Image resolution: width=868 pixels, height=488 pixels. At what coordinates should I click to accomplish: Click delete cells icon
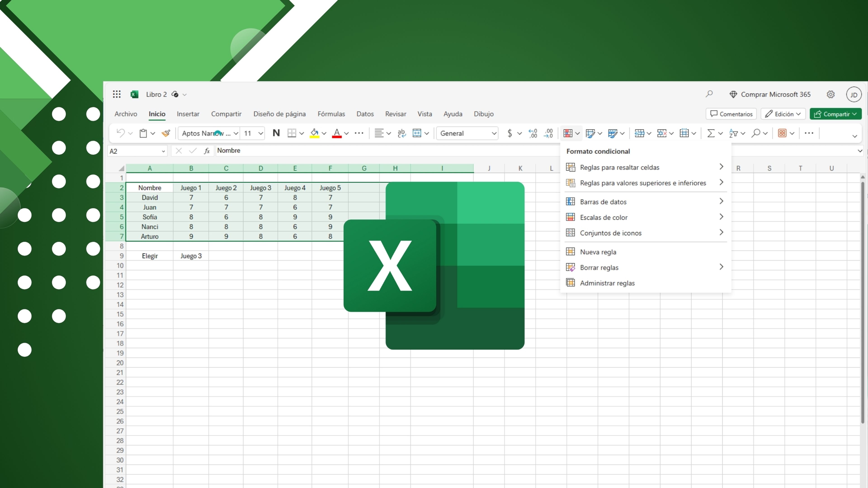pyautogui.click(x=662, y=133)
